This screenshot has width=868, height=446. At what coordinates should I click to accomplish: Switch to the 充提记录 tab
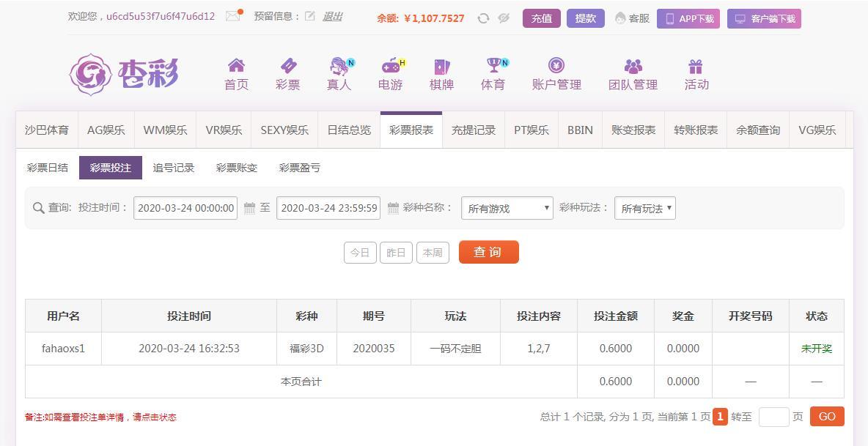pos(474,130)
